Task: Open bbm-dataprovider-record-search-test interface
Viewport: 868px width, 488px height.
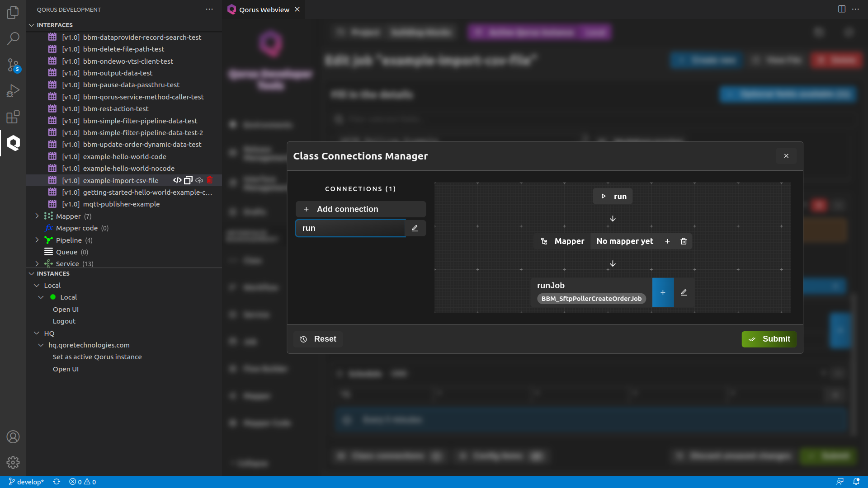Action: click(142, 37)
